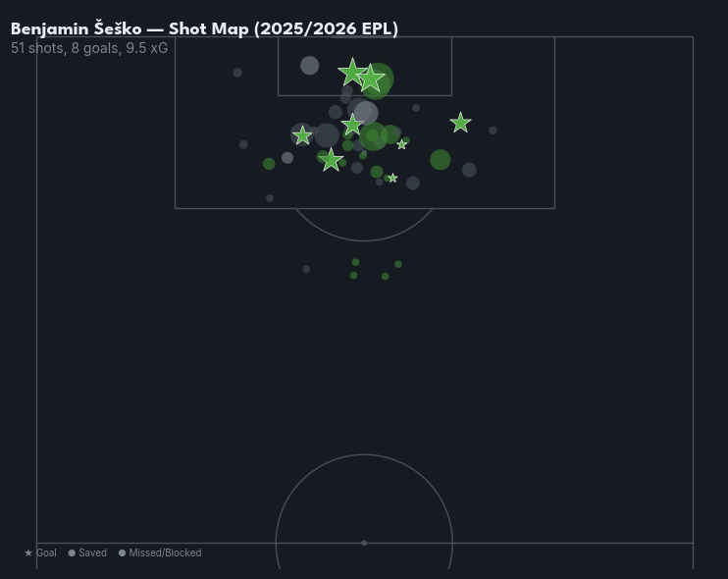Image resolution: width=728 pixels, height=579 pixels.
Task: Click the shots, goals and xG summary line
Action: point(89,48)
